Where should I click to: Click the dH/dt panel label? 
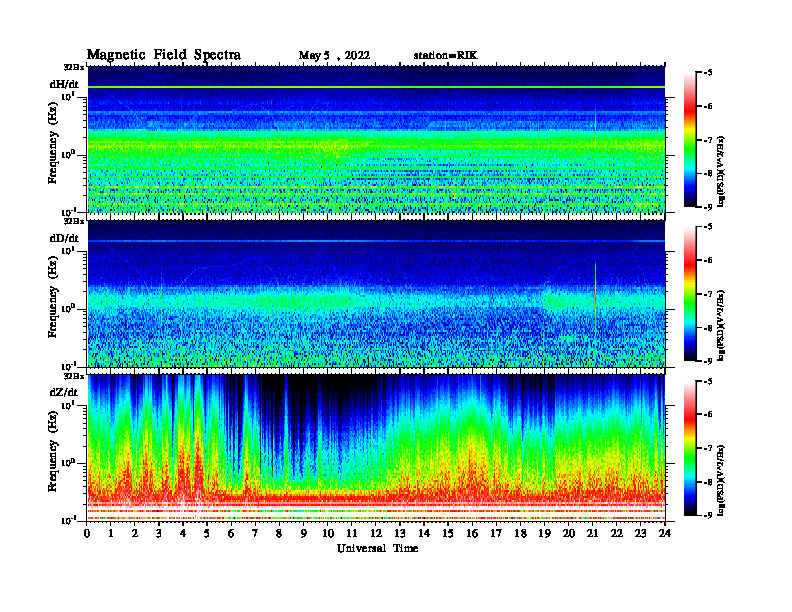[x=64, y=84]
